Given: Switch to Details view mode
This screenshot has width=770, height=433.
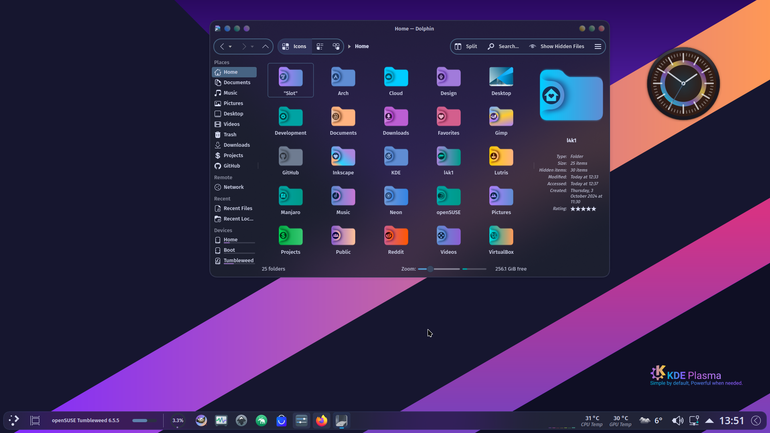Looking at the screenshot, I should (336, 47).
